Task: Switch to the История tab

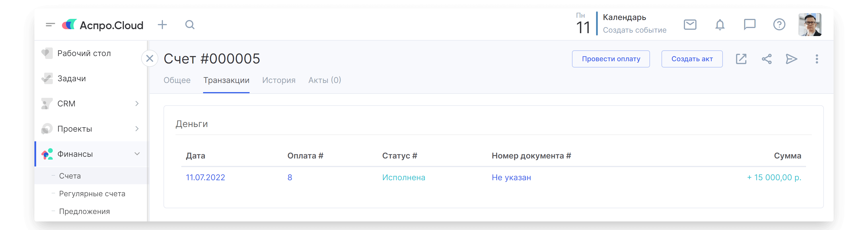Action: (x=279, y=80)
